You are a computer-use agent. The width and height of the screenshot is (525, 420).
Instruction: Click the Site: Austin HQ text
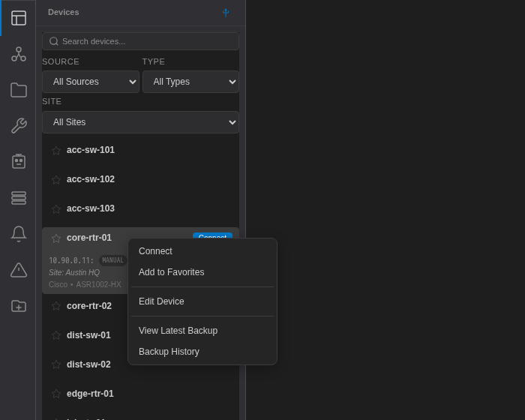pyautogui.click(x=74, y=272)
